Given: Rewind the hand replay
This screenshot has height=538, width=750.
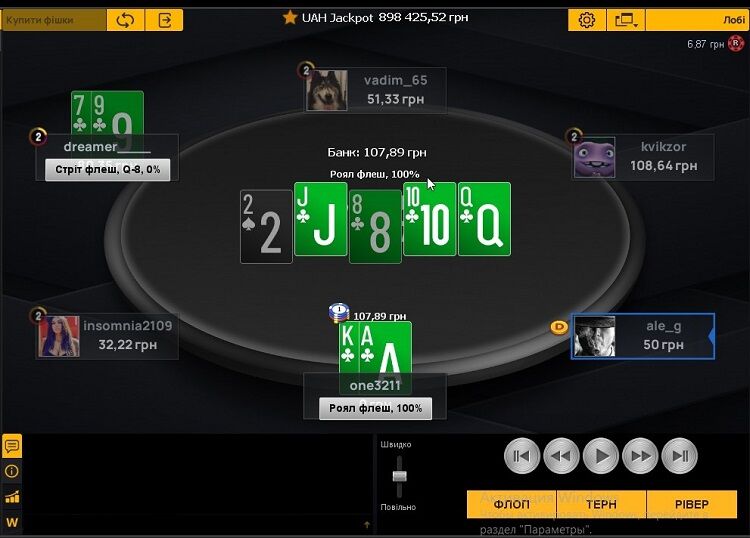Looking at the screenshot, I should (x=561, y=456).
